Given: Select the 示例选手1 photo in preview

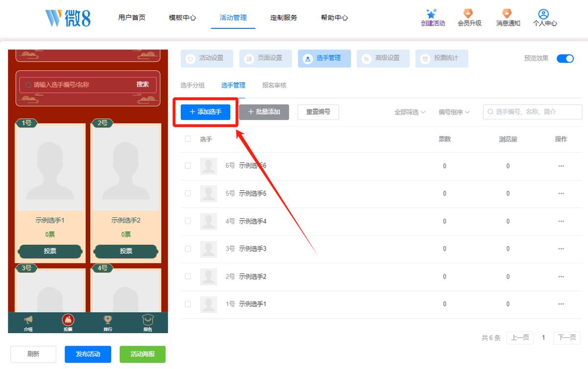Looking at the screenshot, I should coord(50,168).
